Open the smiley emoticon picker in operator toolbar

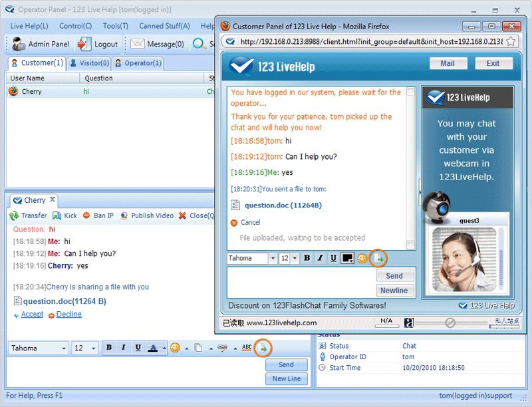point(175,348)
